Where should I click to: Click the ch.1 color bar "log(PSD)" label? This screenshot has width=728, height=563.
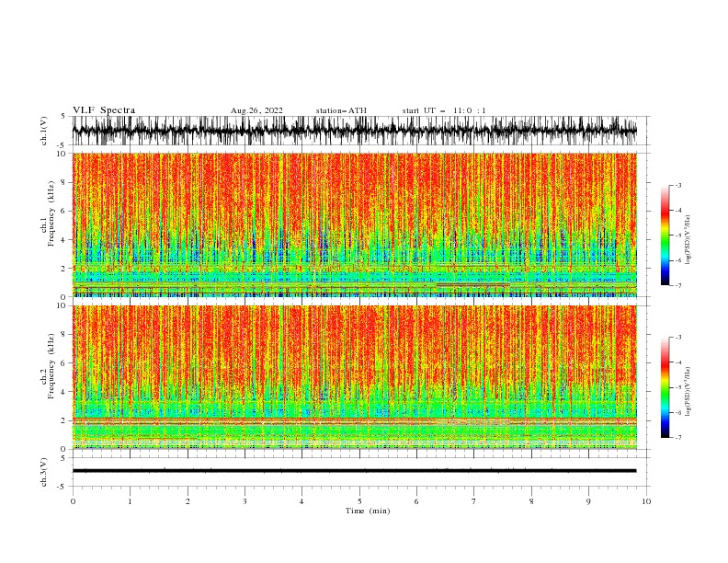(688, 240)
